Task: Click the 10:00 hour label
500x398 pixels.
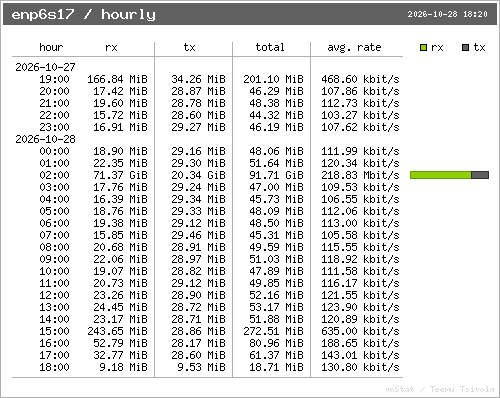Action: click(x=54, y=271)
